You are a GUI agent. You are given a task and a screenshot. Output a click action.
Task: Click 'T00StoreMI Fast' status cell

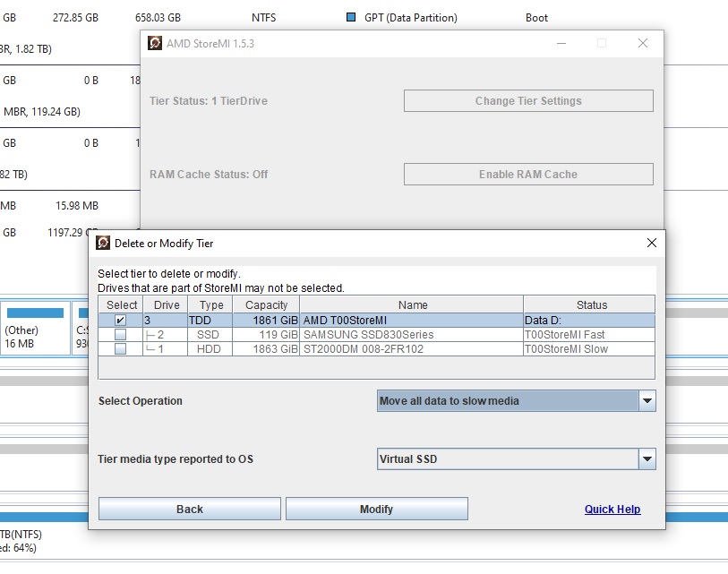(x=589, y=334)
